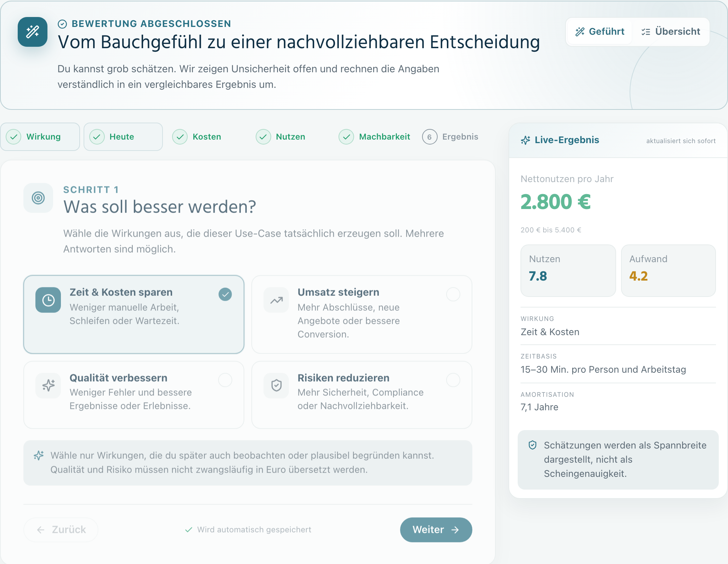Click the clock icon on Zeit & Kosten sparen
Image resolution: width=728 pixels, height=564 pixels.
(48, 300)
